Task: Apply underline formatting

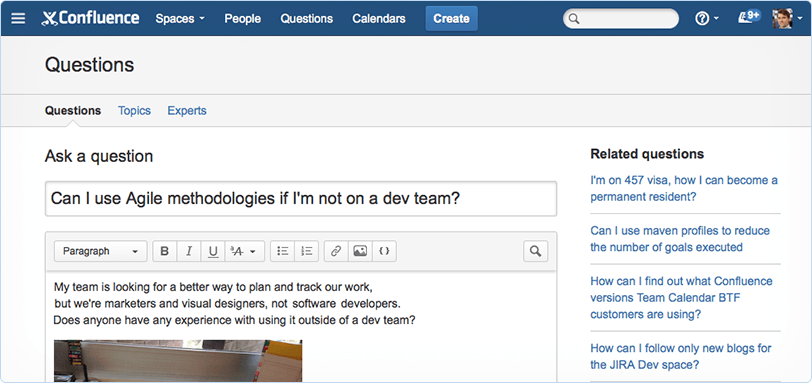Action: coord(213,251)
